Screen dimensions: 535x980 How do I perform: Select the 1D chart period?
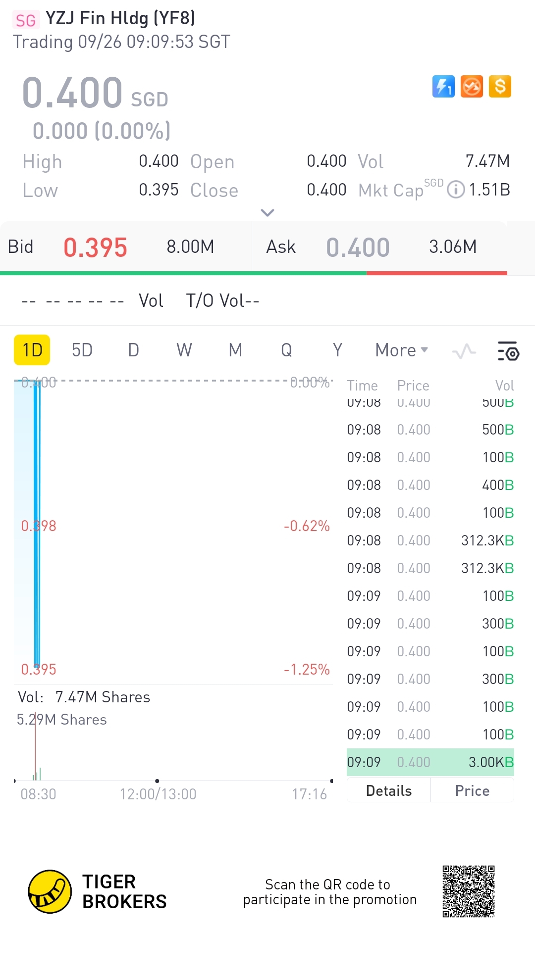coord(32,350)
